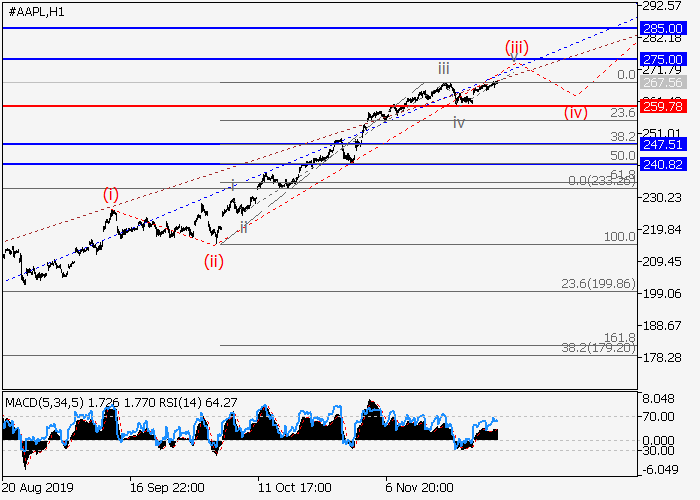This screenshot has height=500, width=700.
Task: Click gray subwave label iii
Action: [443, 69]
